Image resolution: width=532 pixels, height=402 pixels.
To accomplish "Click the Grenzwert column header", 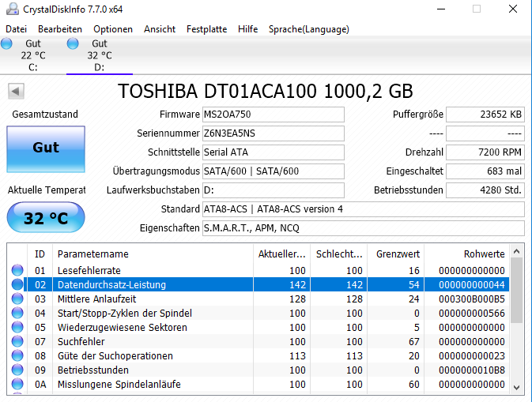I will click(395, 254).
